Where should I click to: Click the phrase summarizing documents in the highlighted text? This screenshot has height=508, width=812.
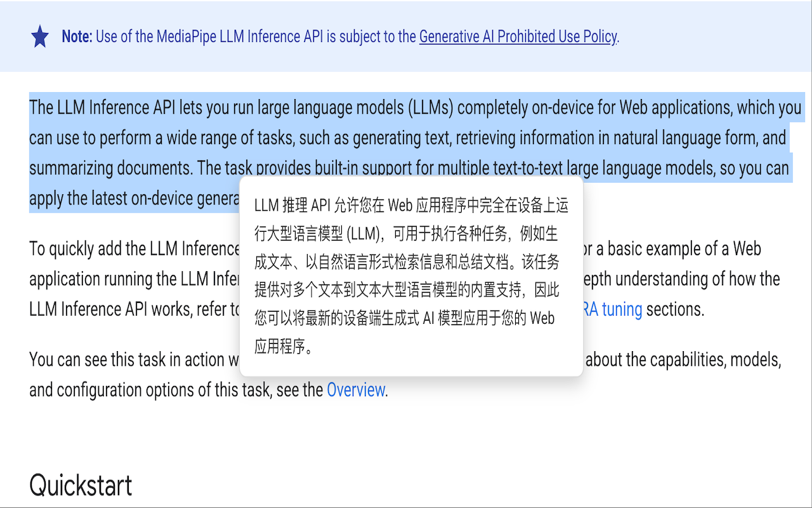105,168
